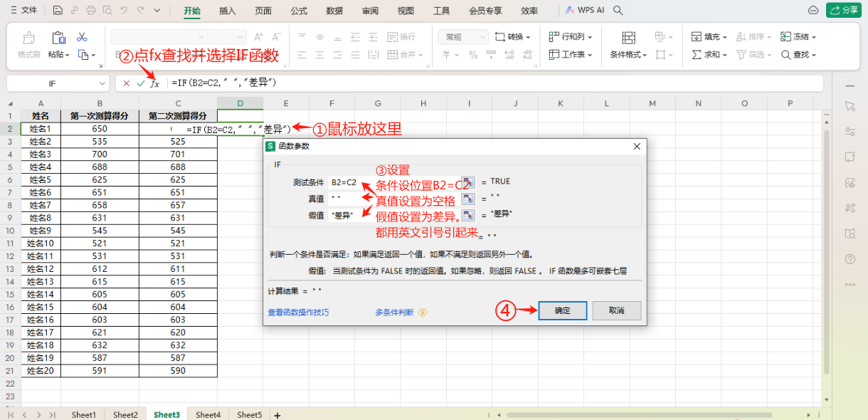
Task: Open the 行和列 rows and columns dropdown
Action: (571, 36)
